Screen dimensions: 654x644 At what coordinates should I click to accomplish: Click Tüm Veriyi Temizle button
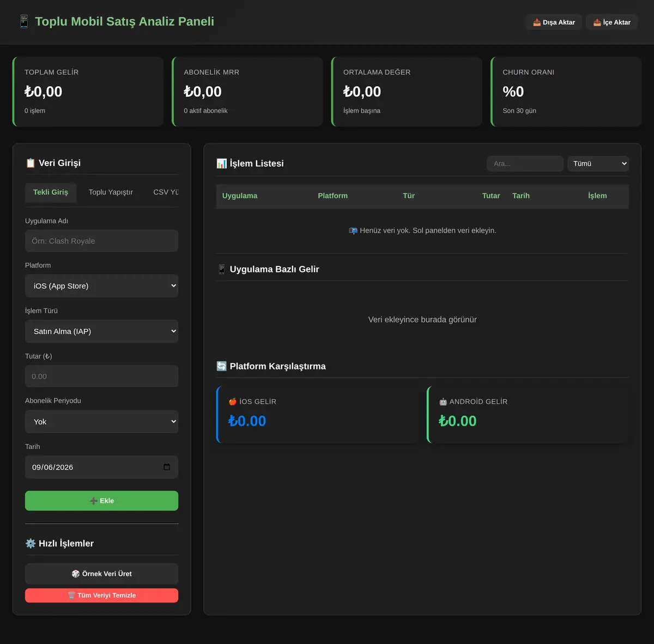[x=101, y=596]
